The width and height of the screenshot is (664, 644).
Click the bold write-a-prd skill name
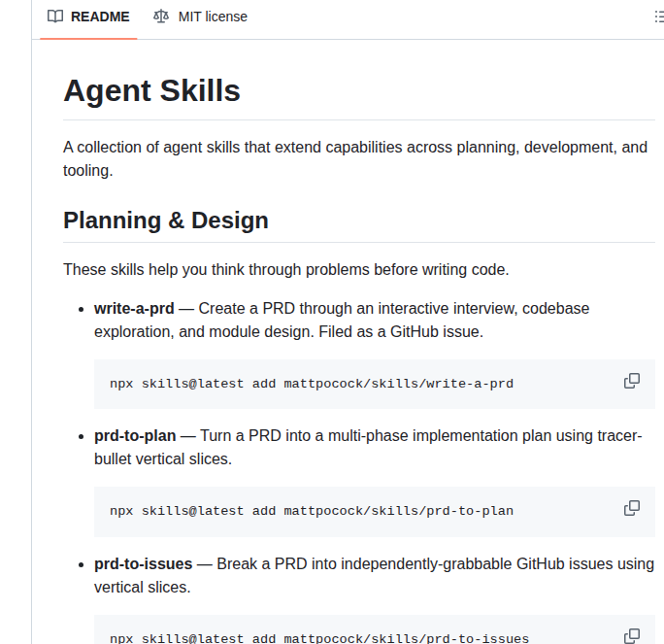tap(134, 308)
